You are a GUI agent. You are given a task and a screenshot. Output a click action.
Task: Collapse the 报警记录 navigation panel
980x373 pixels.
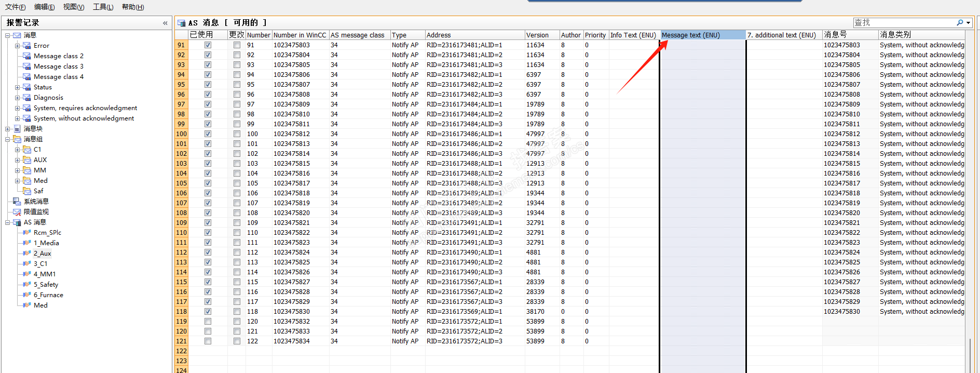tap(165, 23)
